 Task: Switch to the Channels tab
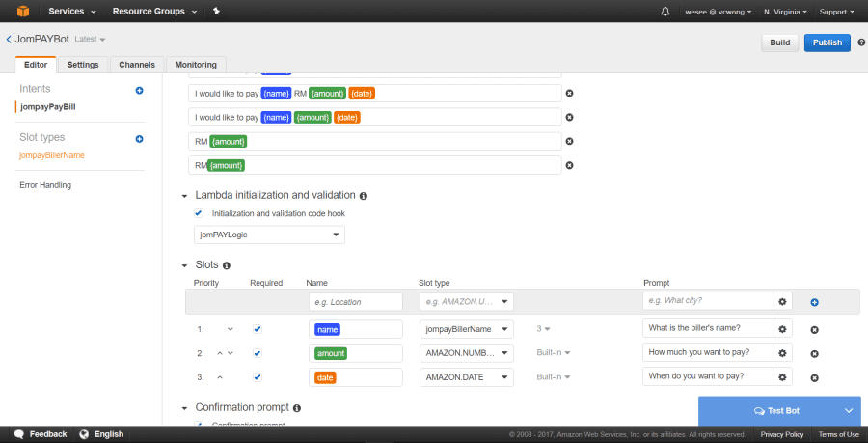click(137, 65)
